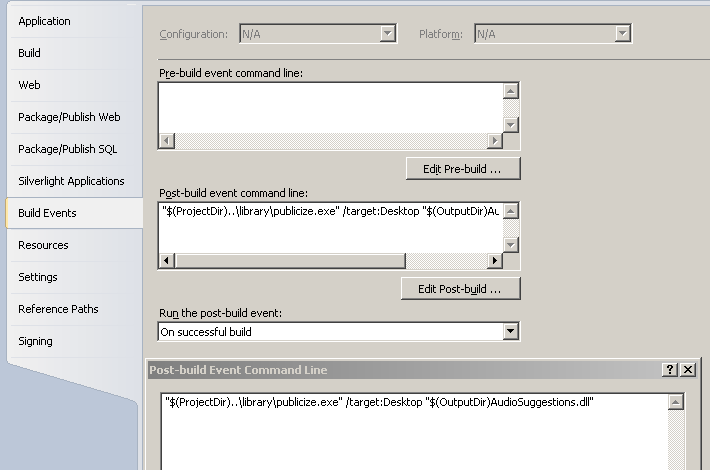
Task: Click the dialog editor scroll up arrow
Action: 676,402
